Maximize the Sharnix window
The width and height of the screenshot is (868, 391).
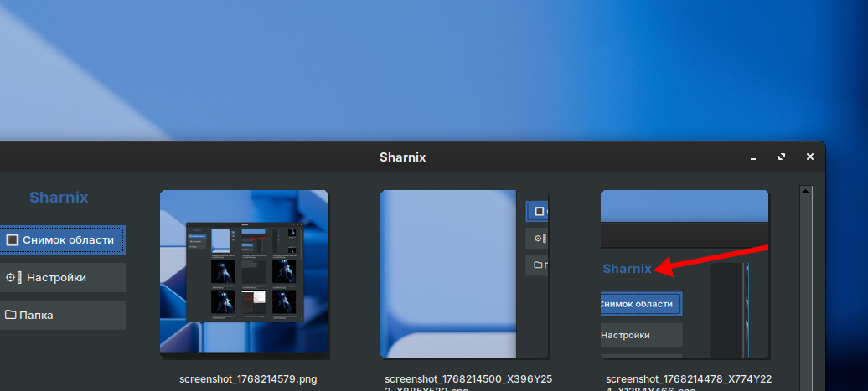pyautogui.click(x=782, y=157)
